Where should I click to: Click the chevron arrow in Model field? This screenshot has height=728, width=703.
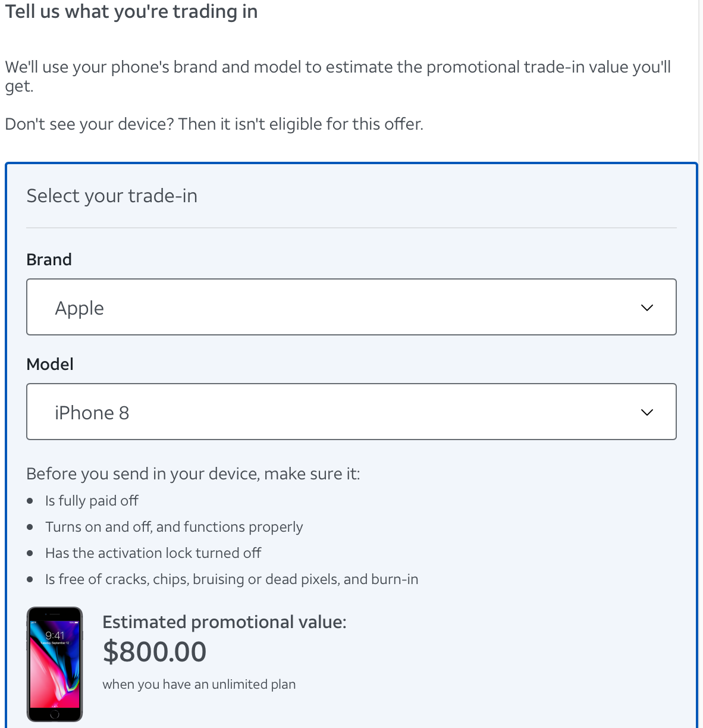coord(647,412)
